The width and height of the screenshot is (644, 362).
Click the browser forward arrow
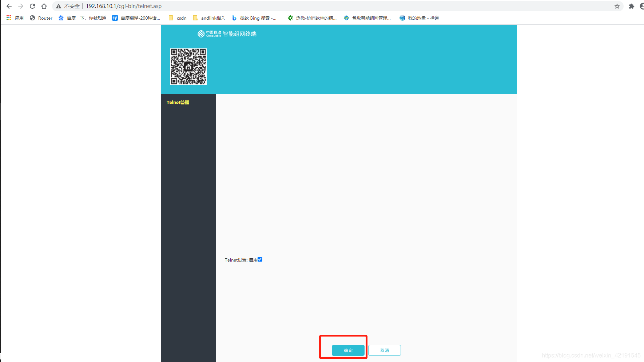point(21,6)
